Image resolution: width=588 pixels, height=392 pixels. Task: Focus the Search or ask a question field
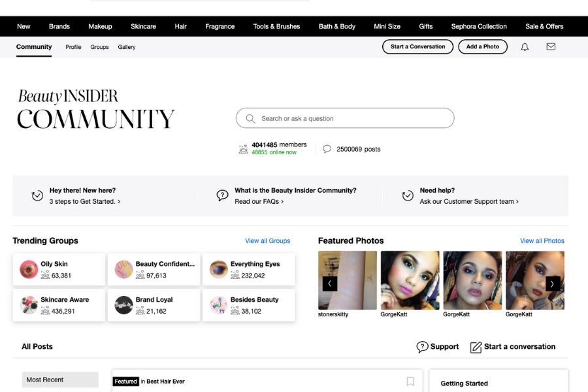click(x=345, y=118)
